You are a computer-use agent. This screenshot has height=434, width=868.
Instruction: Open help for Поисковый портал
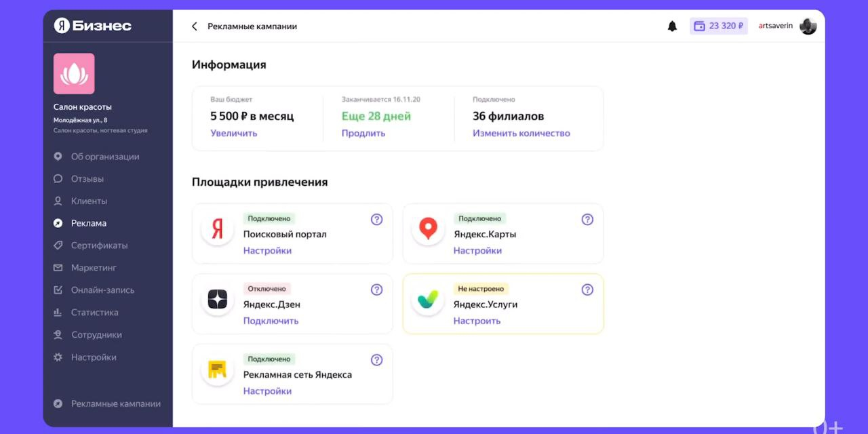[x=376, y=220]
